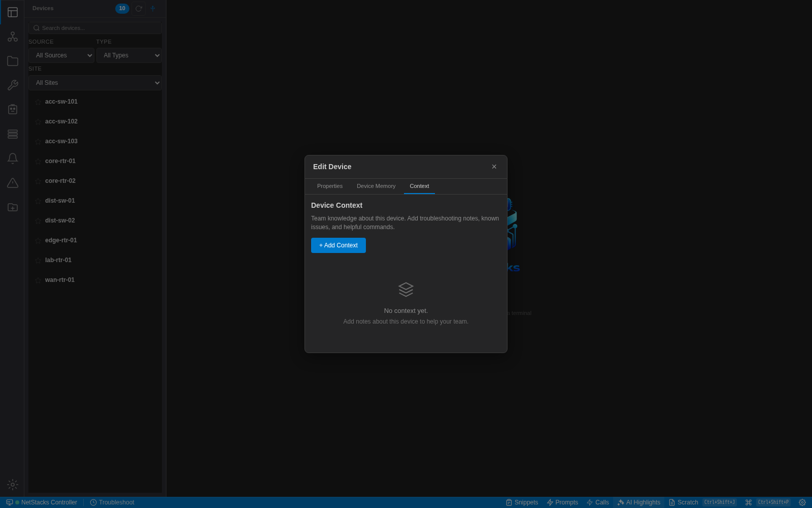
Task: Open Troubleshoot in the status bar
Action: pos(112,502)
